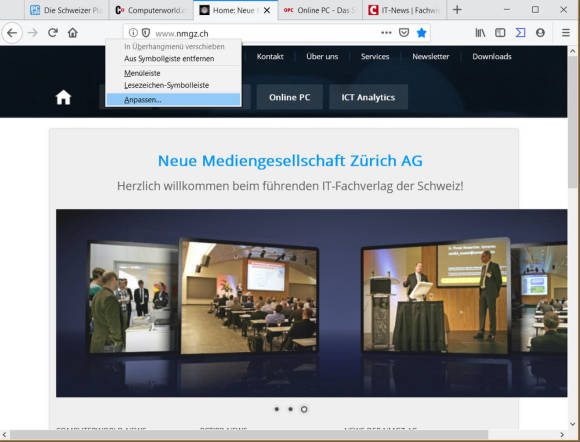Switch to the Computerworld tab
The image size is (580, 442).
(x=151, y=10)
